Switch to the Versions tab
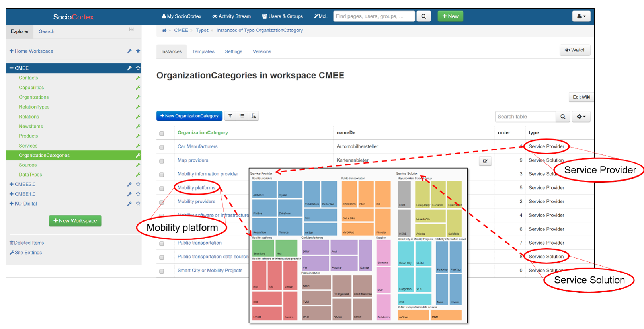Image resolution: width=644 pixels, height=329 pixels. point(262,52)
